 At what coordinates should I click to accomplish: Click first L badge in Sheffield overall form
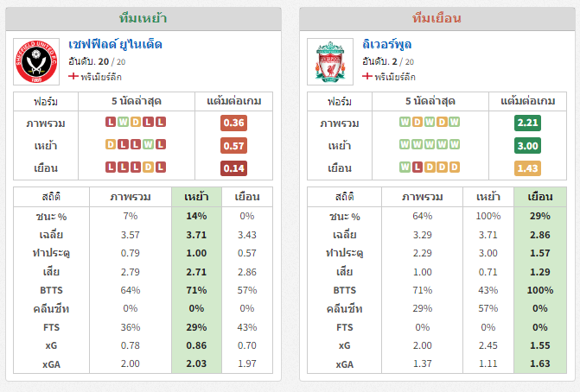click(111, 122)
